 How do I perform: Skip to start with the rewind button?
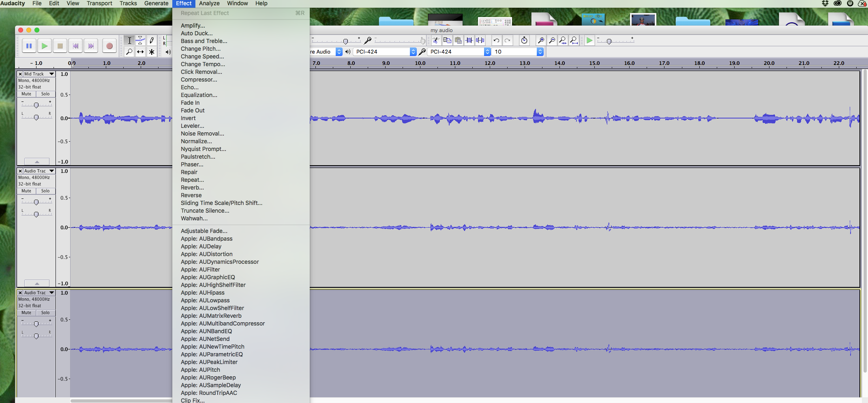[x=75, y=46]
